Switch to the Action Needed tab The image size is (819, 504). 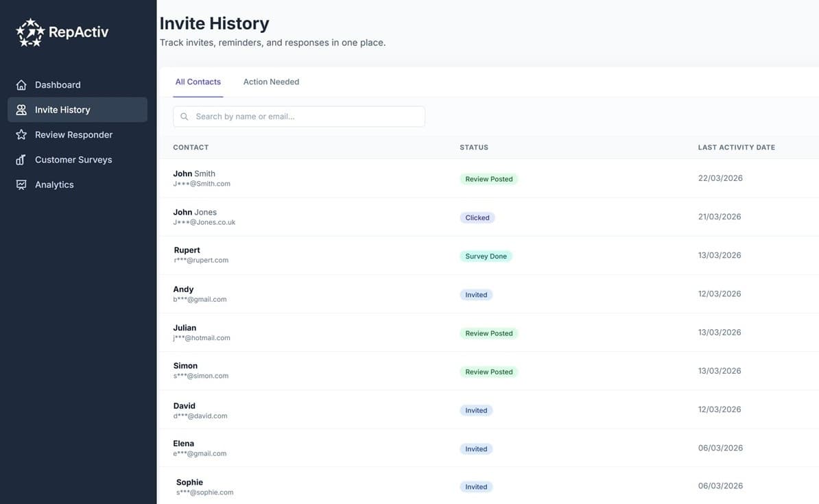pos(271,80)
